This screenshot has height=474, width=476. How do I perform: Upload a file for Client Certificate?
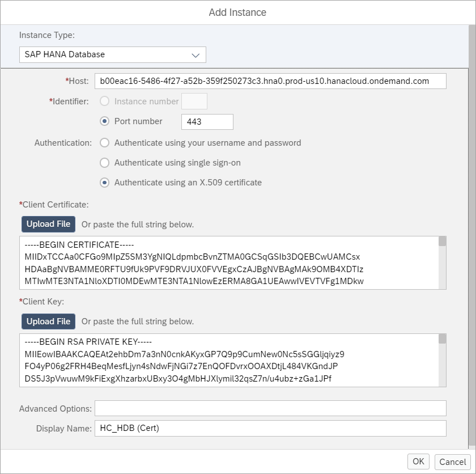(x=48, y=224)
